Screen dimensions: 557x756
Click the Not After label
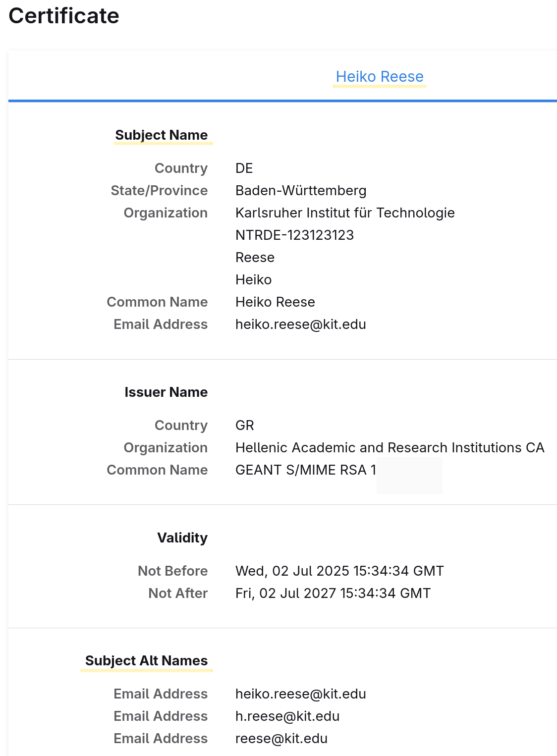178,594
